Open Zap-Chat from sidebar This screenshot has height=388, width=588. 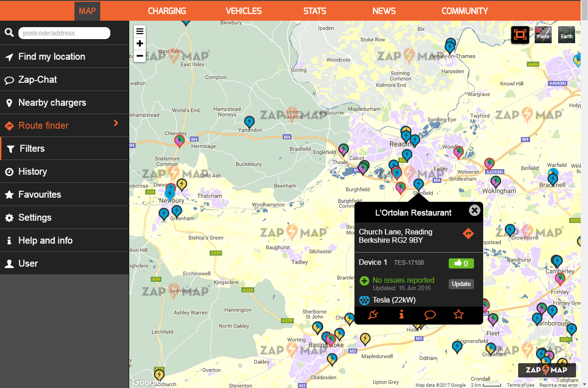pos(64,80)
